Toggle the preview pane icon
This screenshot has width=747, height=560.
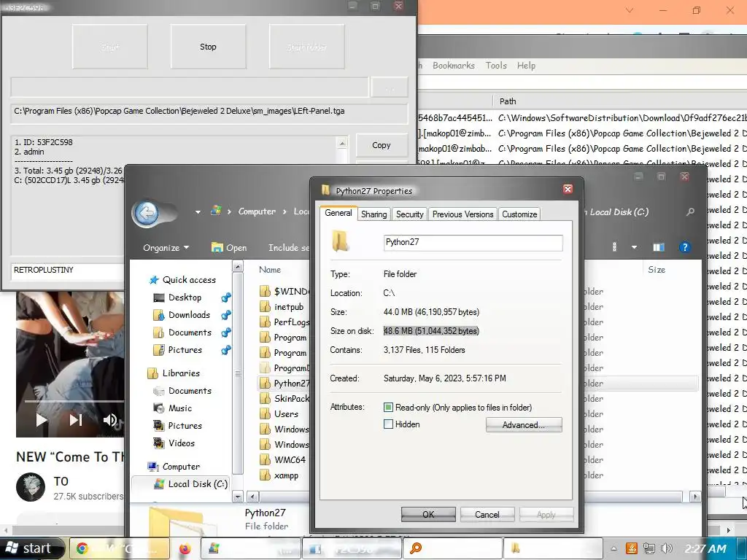[659, 247]
